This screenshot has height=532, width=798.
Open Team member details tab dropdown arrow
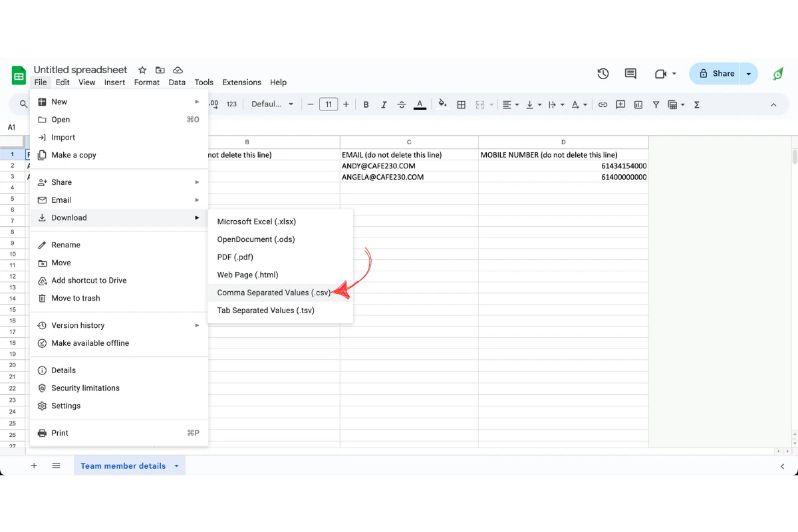tap(176, 466)
